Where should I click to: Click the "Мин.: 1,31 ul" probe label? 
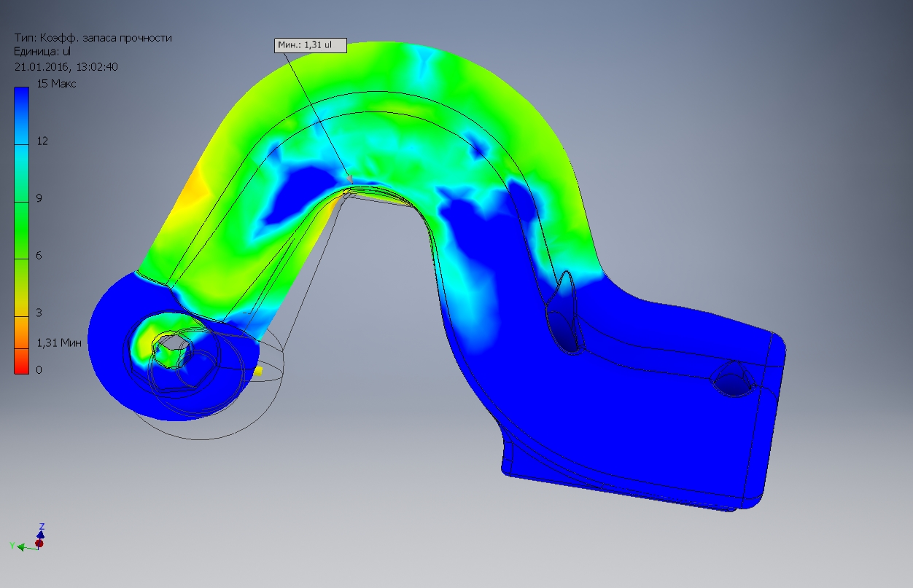point(311,45)
